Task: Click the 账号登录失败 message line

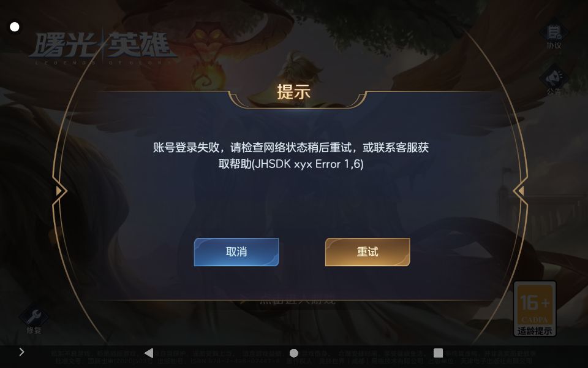Action: tap(290, 147)
